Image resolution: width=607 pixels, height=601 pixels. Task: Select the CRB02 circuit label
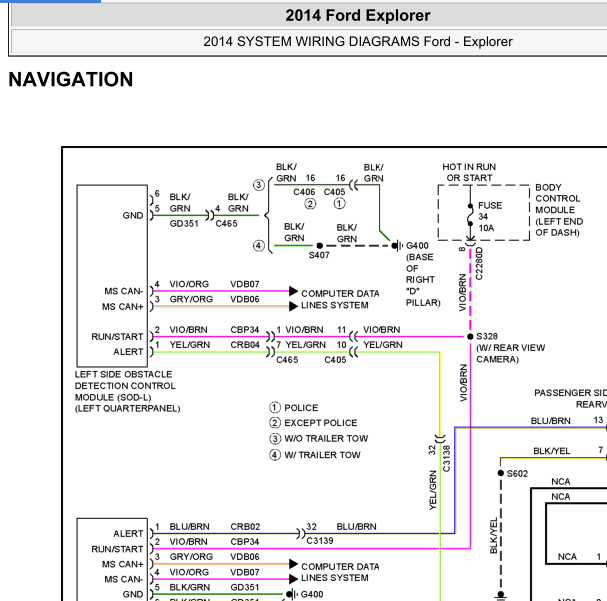point(245,526)
